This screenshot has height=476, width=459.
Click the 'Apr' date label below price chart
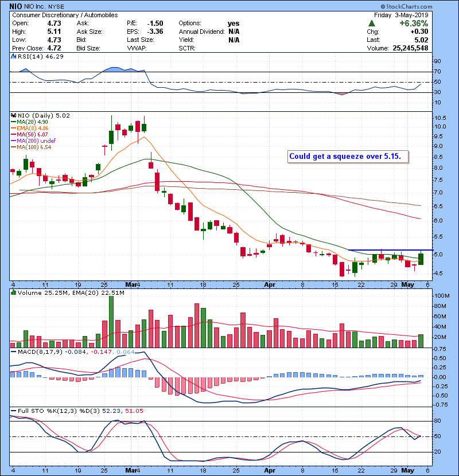point(270,285)
